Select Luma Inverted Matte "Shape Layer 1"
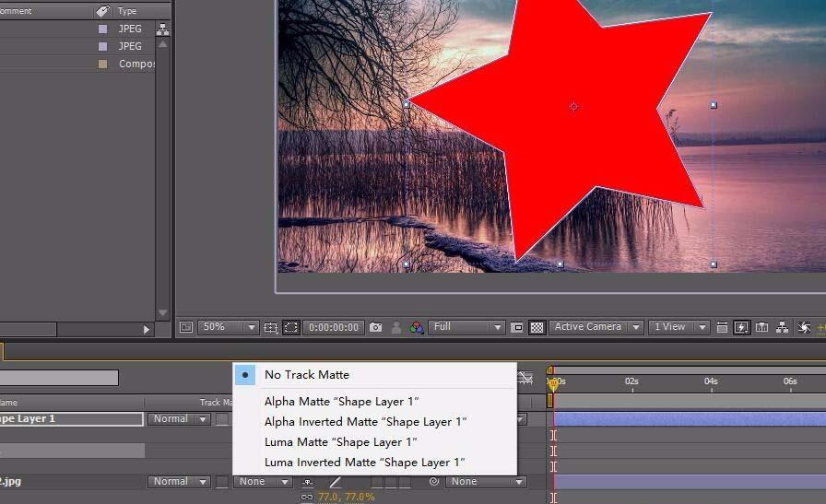This screenshot has height=504, width=826. [x=364, y=463]
